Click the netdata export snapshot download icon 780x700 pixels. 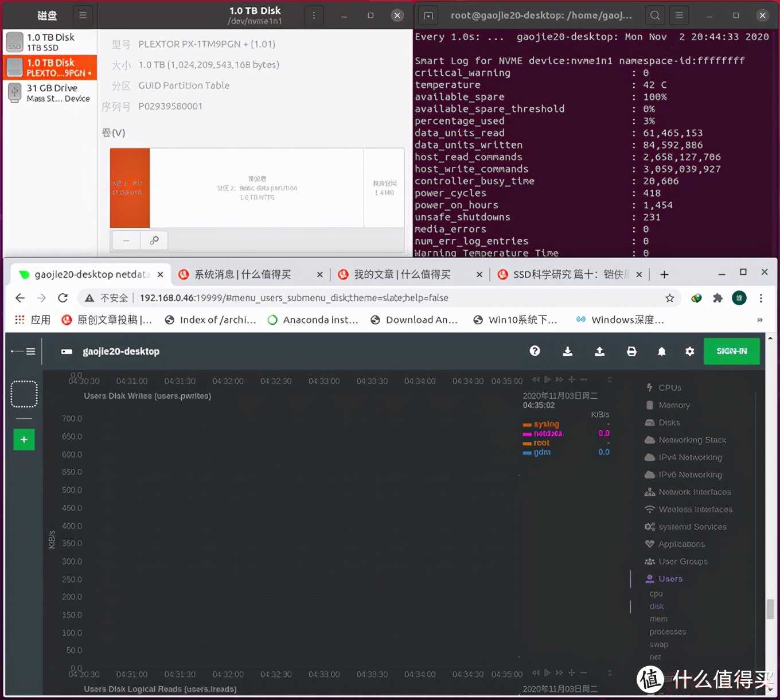[x=567, y=351]
